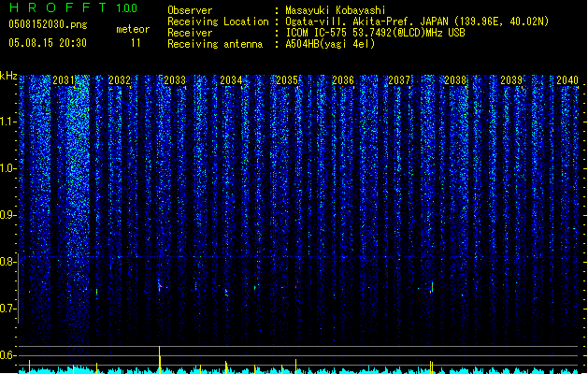This screenshot has height=374, width=588.
Task: Click the 1.1 frequency axis label
Action: tap(7, 122)
